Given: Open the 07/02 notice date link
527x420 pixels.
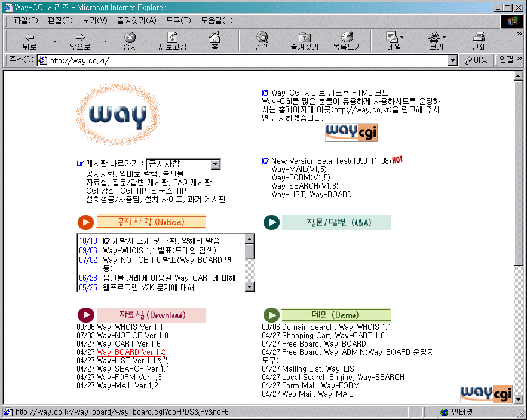Looking at the screenshot, I should pos(88,260).
